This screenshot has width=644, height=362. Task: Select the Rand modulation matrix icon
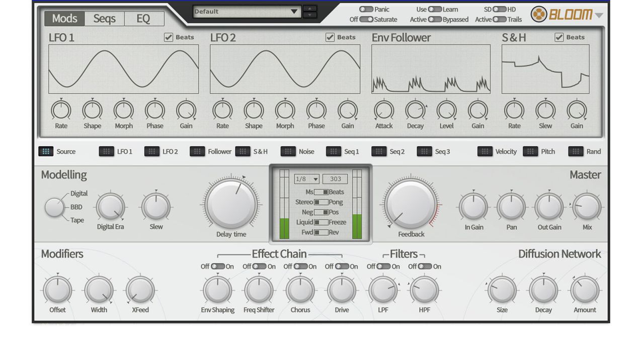coord(576,151)
